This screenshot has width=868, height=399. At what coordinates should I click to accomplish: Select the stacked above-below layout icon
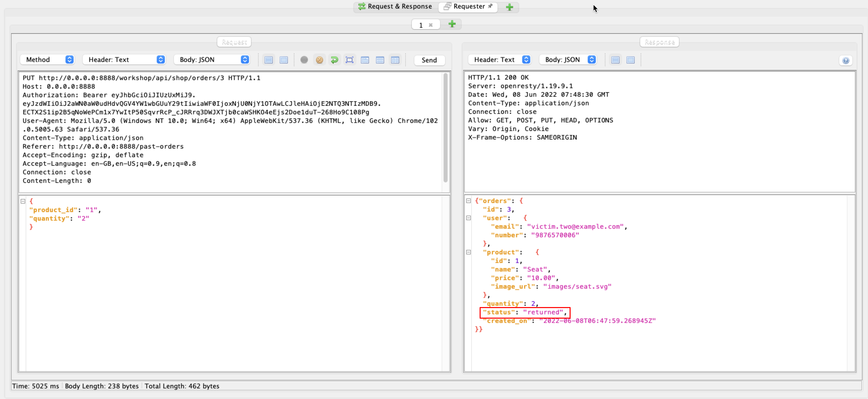[380, 60]
